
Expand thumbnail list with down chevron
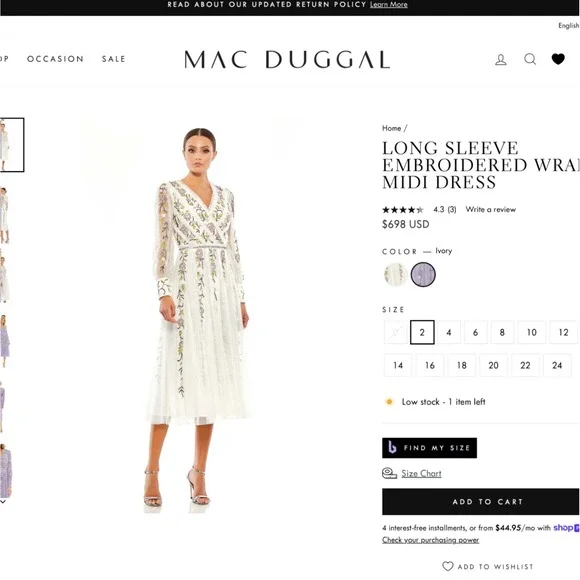[3, 502]
